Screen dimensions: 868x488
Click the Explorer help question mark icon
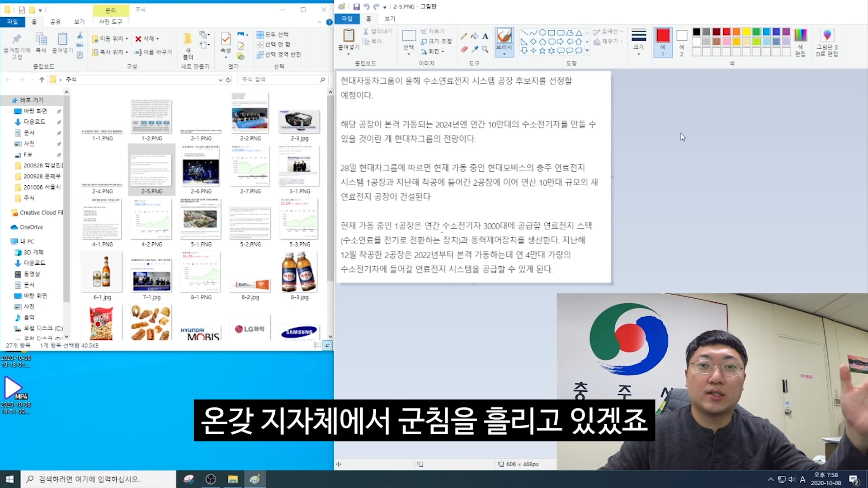329,22
